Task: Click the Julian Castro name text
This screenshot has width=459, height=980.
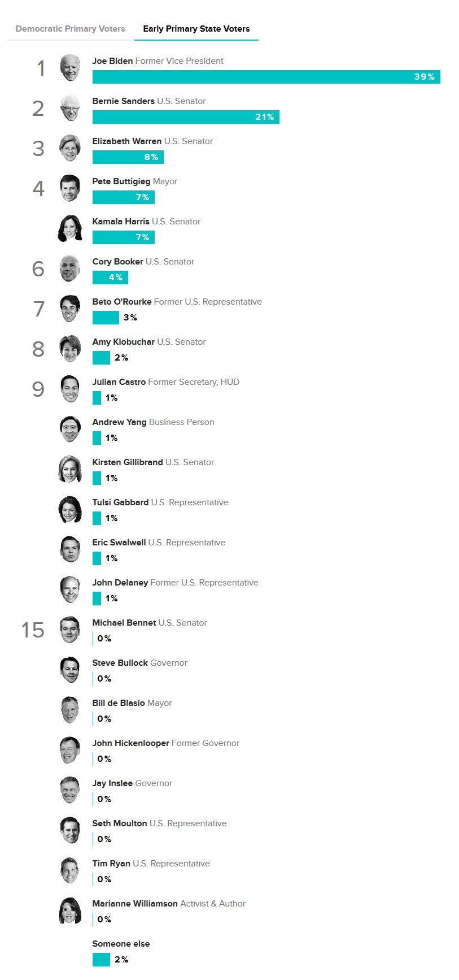Action: click(119, 382)
